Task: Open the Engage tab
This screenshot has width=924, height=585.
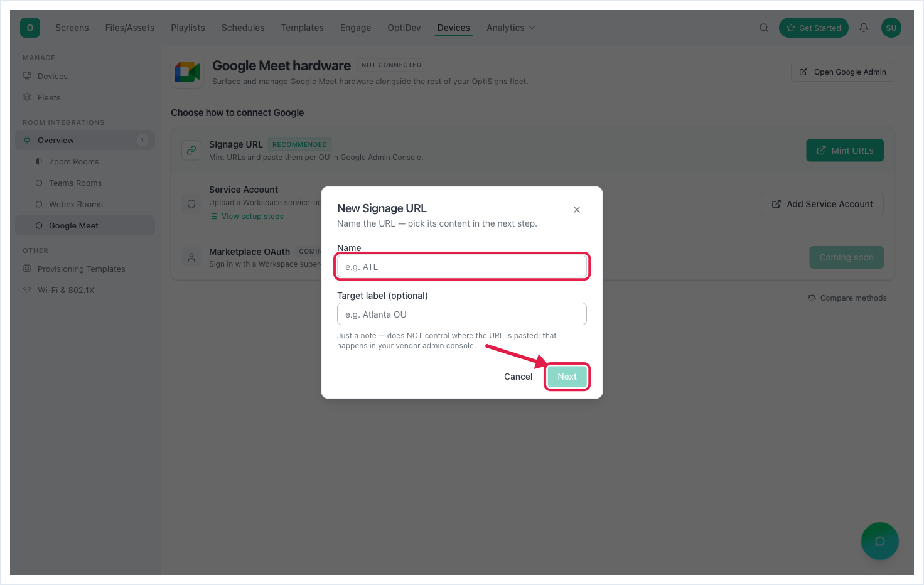Action: (356, 28)
